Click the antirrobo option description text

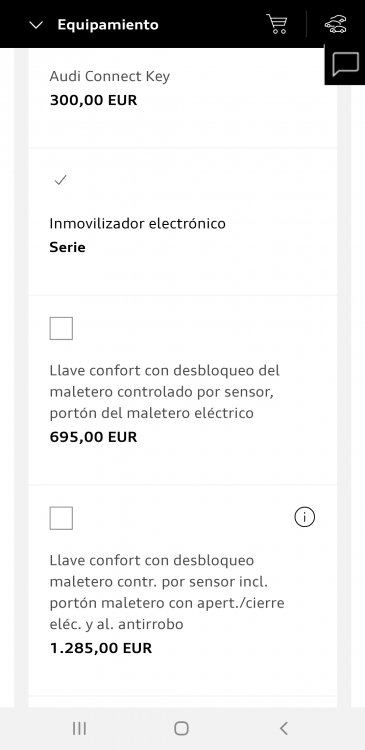point(167,592)
